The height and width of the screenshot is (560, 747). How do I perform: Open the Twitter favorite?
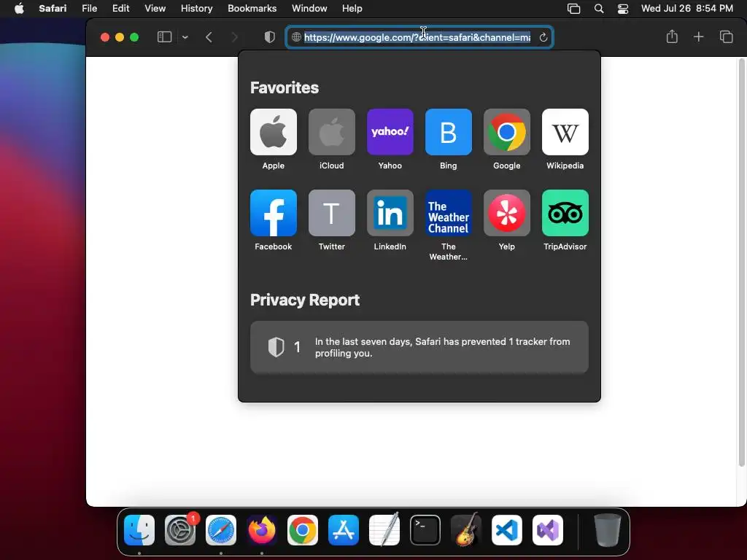332,213
